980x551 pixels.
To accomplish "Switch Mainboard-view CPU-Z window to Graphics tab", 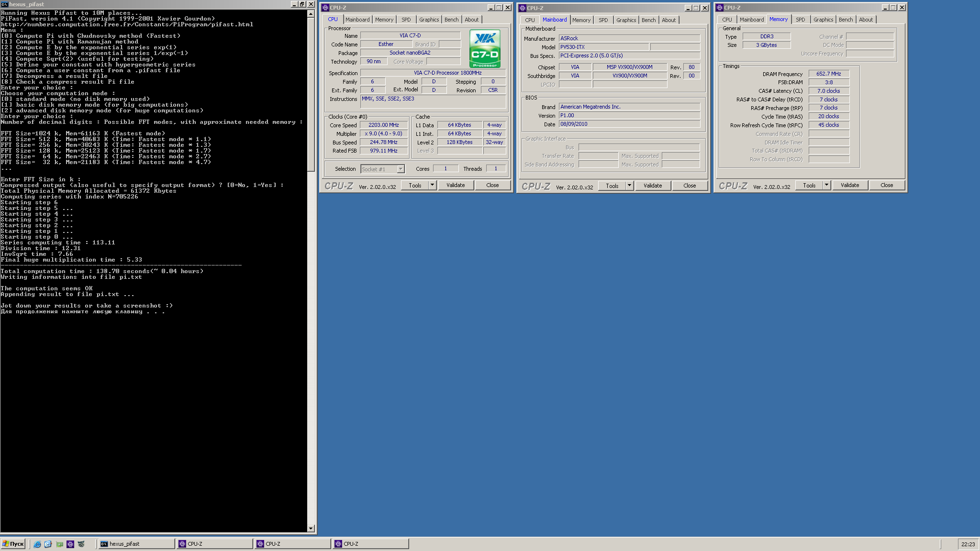I will [x=626, y=20].
